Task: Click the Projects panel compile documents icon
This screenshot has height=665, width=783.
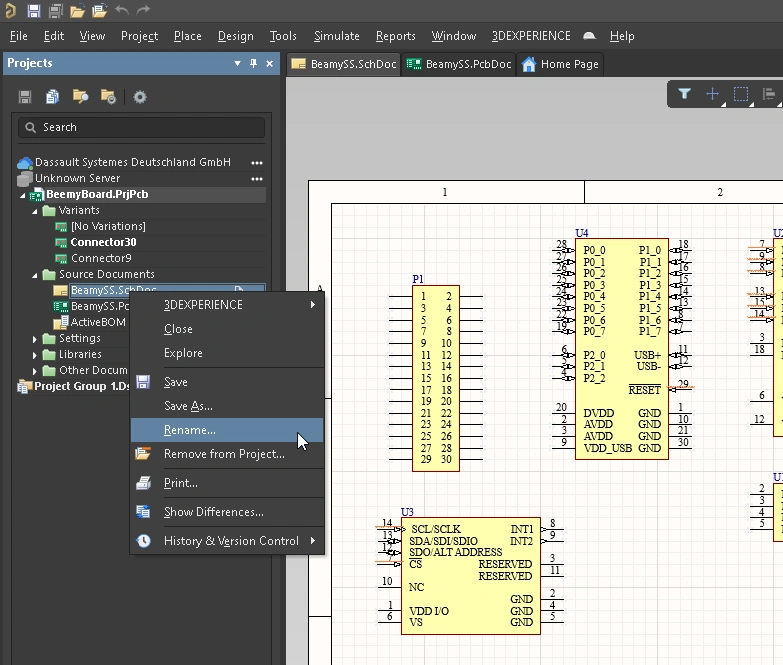Action: 52,97
